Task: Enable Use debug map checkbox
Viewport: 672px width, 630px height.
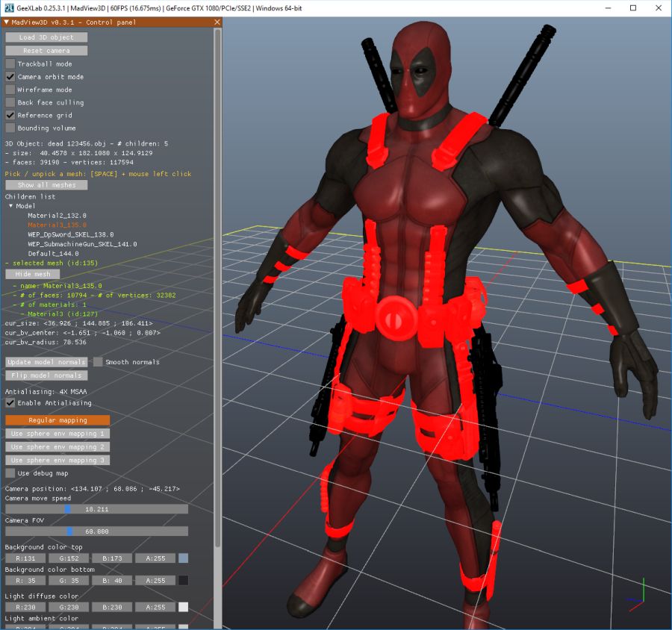Action: [x=10, y=473]
